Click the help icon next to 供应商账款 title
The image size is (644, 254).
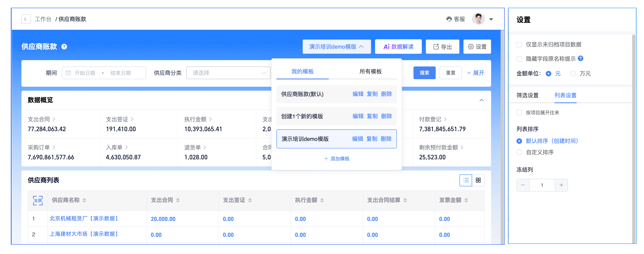pos(64,47)
